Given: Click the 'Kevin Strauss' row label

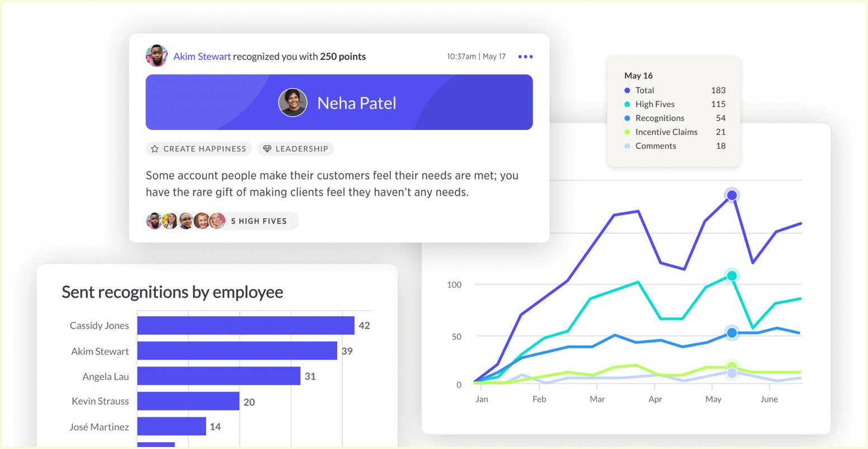Looking at the screenshot, I should click(100, 401).
